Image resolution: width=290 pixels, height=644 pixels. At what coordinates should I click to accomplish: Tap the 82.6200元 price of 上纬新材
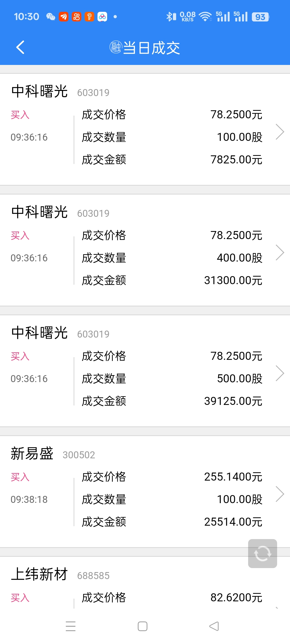coord(236,598)
